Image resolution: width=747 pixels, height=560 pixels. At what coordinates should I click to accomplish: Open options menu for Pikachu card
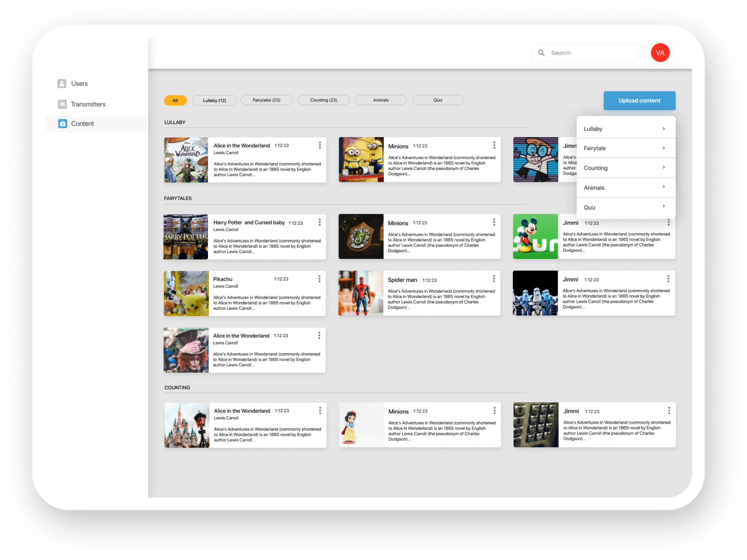pyautogui.click(x=319, y=279)
